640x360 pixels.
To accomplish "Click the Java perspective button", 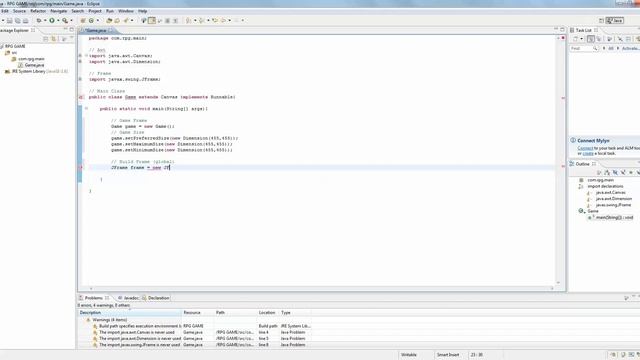I will [615, 20].
